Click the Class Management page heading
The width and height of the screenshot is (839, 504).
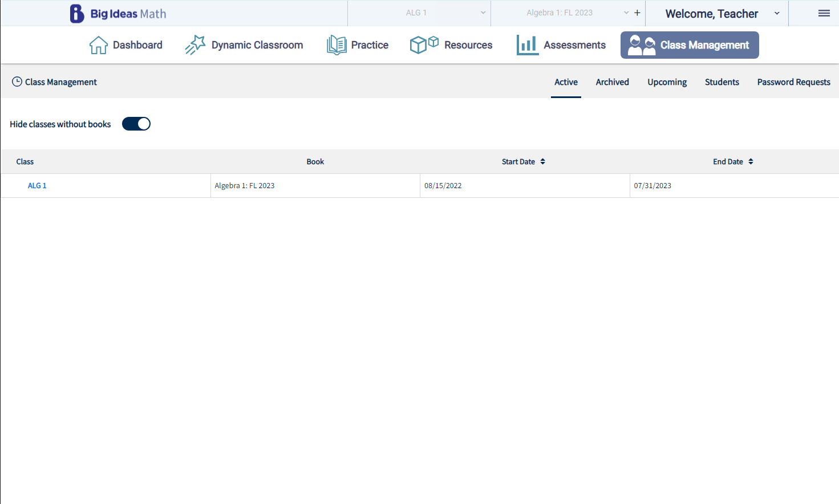click(61, 82)
